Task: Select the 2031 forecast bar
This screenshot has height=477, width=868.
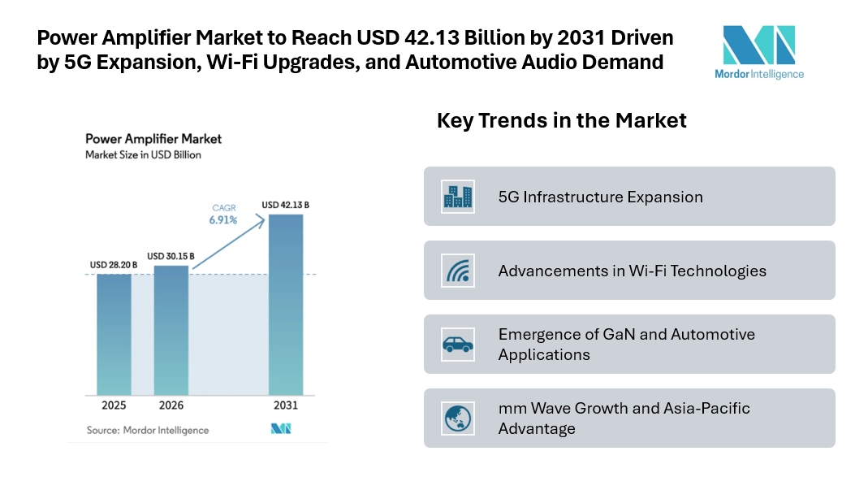Action: point(284,305)
